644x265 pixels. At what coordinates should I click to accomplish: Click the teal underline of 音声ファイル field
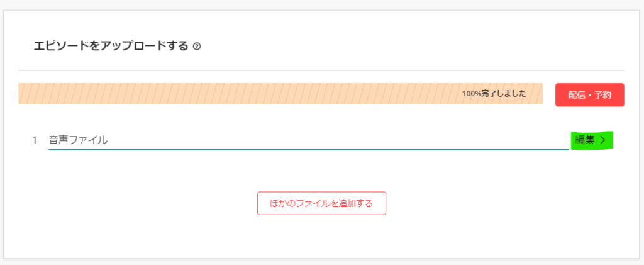click(x=308, y=150)
